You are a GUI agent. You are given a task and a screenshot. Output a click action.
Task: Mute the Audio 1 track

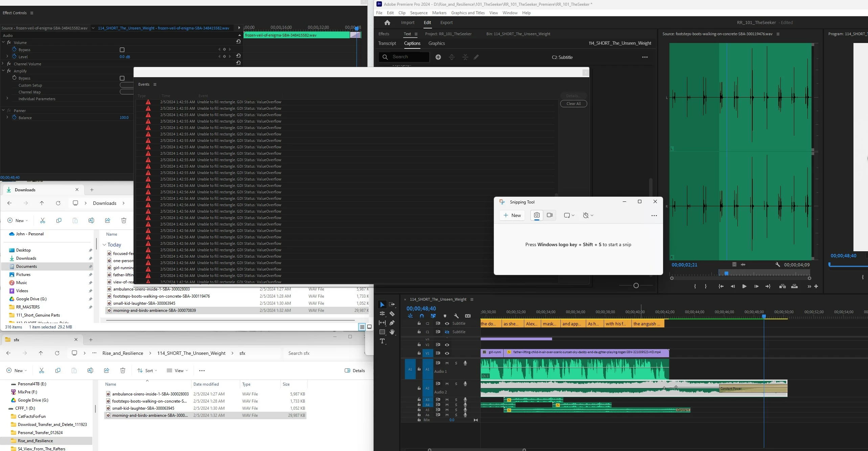coord(447,363)
